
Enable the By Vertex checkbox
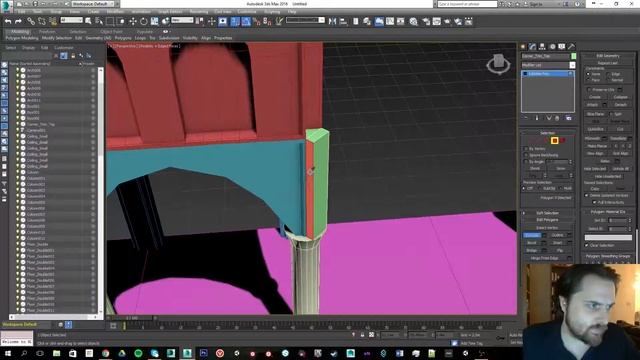pos(526,149)
